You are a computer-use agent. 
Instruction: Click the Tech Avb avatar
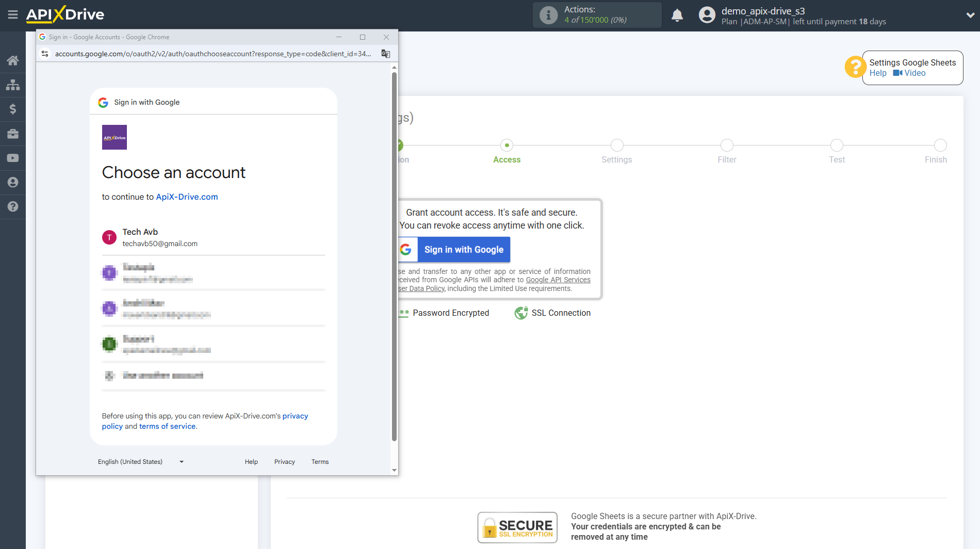click(x=109, y=237)
